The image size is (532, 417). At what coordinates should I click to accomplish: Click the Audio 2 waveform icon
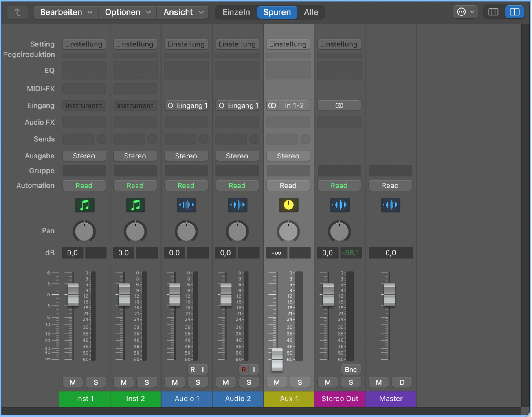[x=237, y=205]
